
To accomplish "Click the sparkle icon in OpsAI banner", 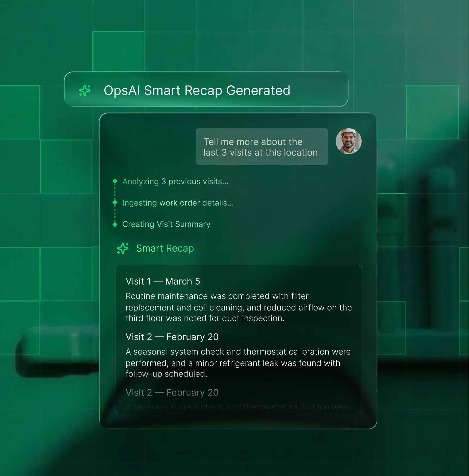I will pos(85,90).
